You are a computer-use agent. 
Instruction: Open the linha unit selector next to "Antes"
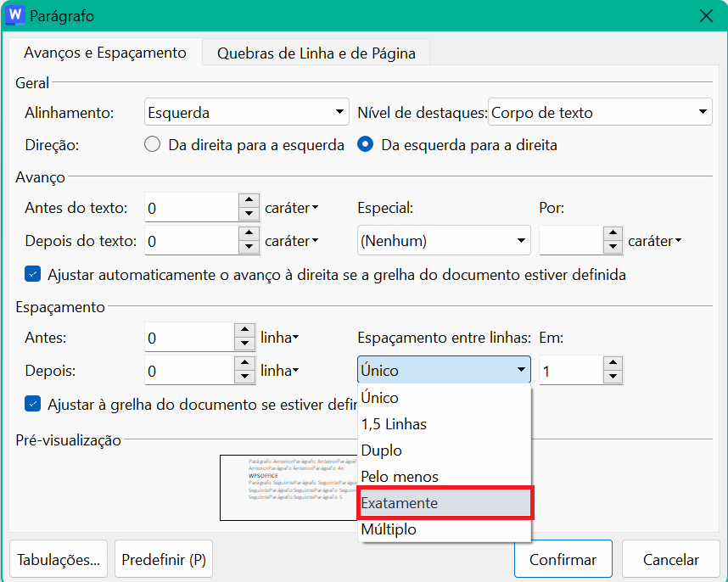[280, 337]
